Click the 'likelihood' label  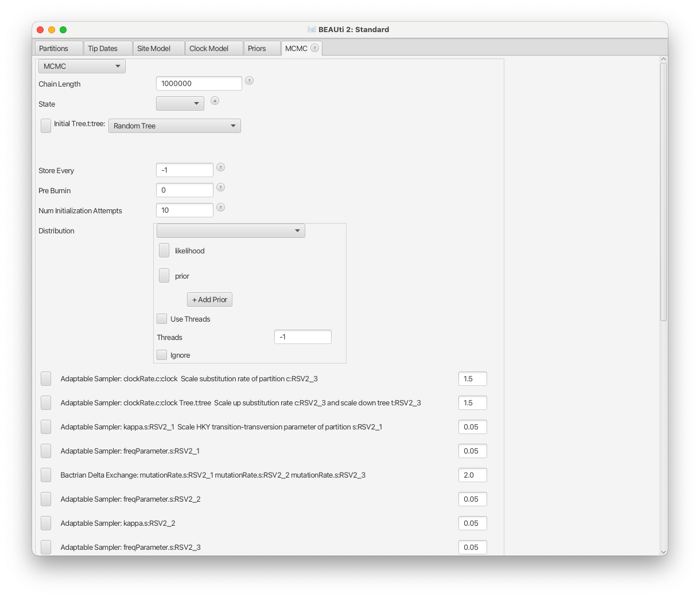189,251
